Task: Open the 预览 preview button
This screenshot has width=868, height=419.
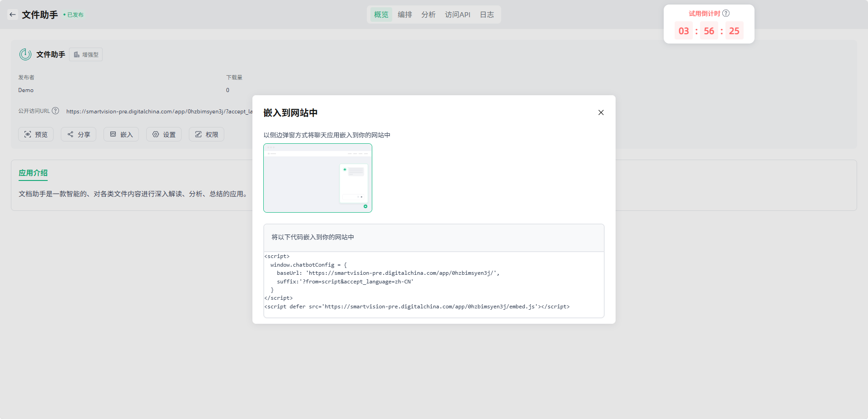Action: [x=36, y=134]
